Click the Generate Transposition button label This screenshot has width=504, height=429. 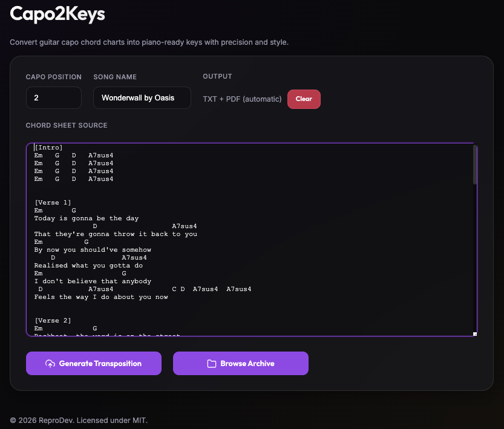point(100,364)
